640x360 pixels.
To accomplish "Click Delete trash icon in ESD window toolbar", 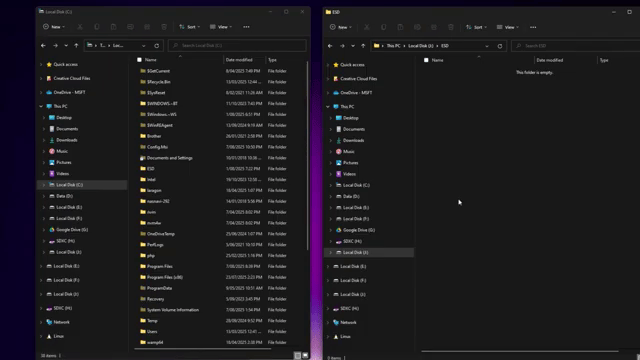I will (x=451, y=27).
